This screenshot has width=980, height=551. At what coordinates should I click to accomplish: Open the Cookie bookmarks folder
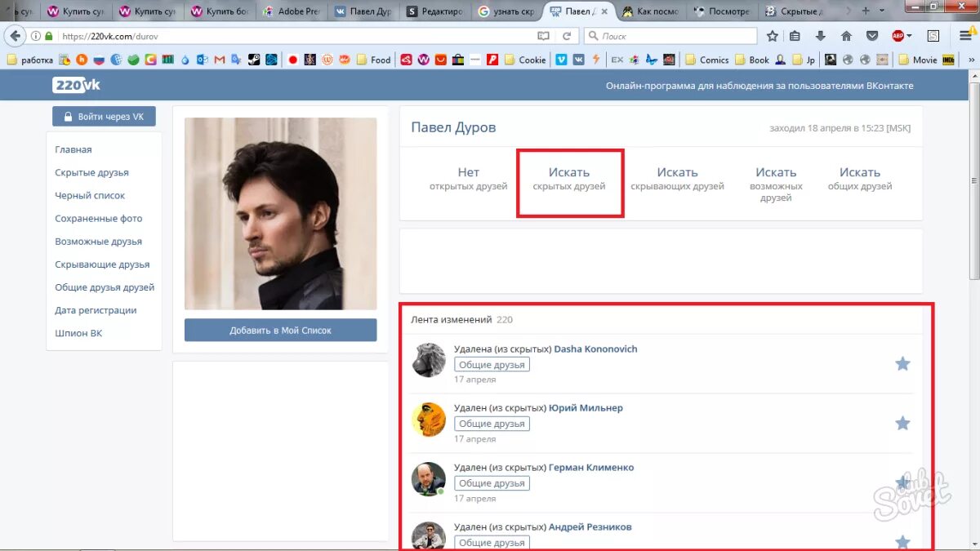click(x=525, y=60)
